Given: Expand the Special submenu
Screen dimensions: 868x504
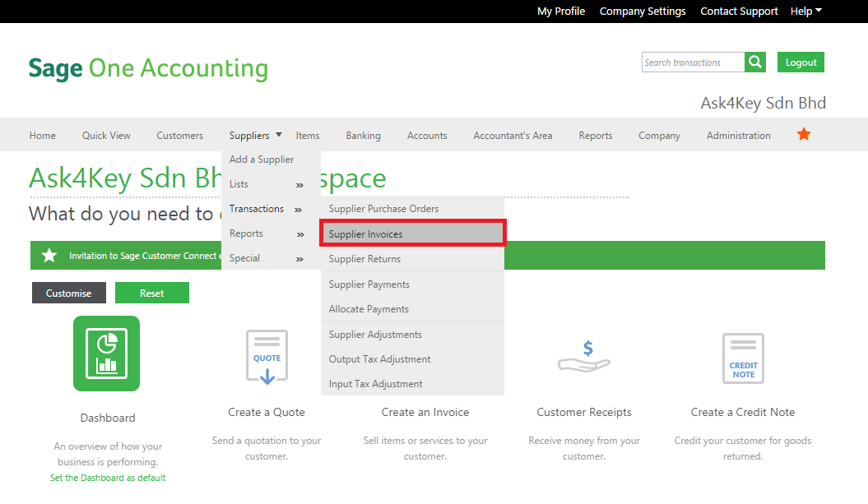Looking at the screenshot, I should [267, 258].
